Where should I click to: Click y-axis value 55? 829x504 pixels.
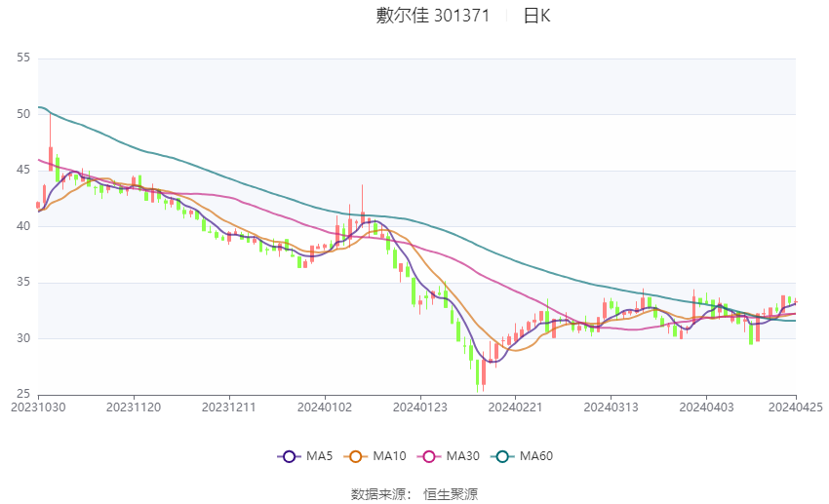click(x=23, y=58)
